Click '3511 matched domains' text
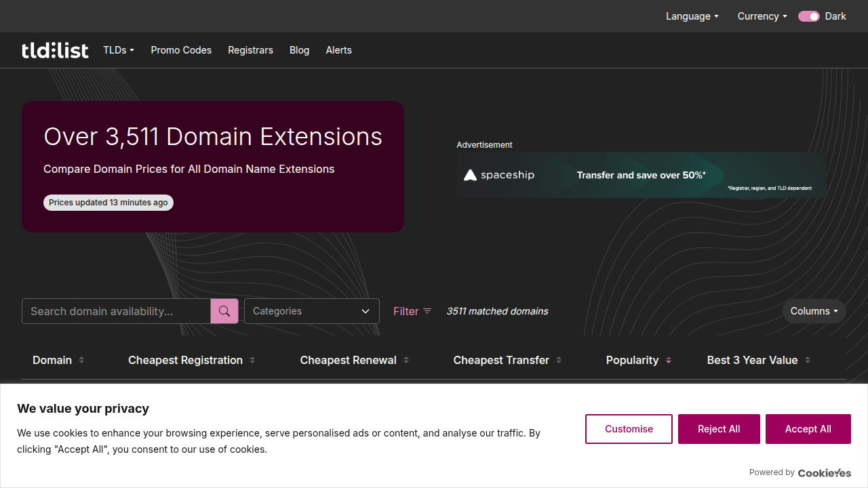Screen dimensions: 868x488 pos(497,311)
